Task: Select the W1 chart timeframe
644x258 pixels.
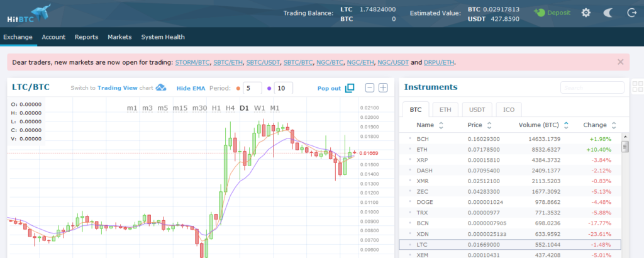Action: (260, 108)
